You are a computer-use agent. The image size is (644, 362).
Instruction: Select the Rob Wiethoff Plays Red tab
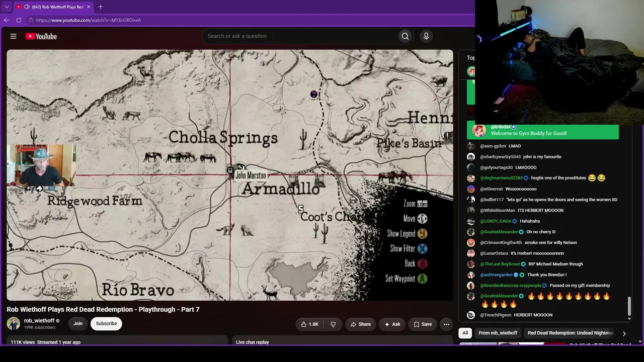(x=53, y=7)
